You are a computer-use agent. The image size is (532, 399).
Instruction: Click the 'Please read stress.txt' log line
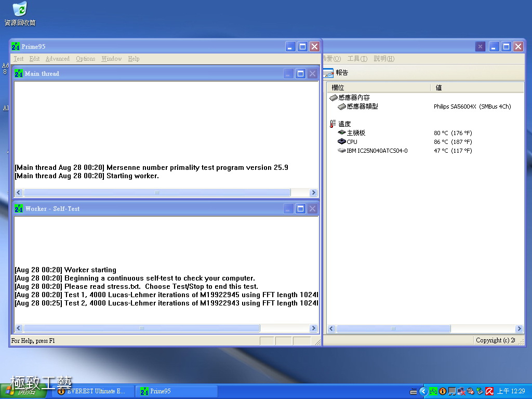(137, 286)
